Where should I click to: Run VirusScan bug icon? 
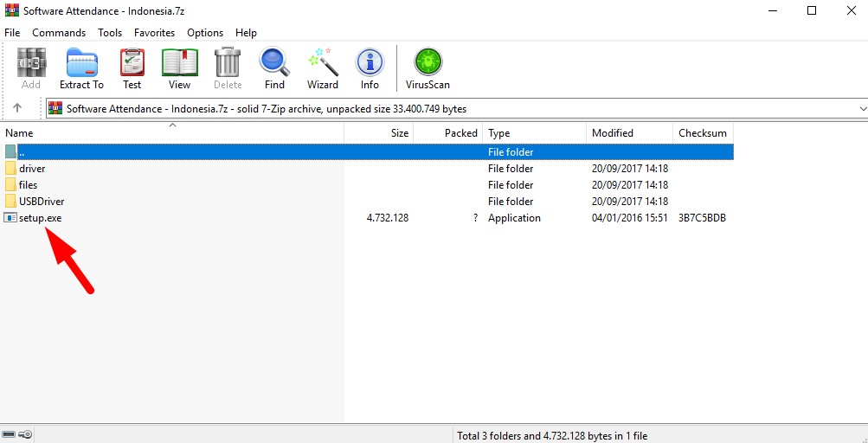tap(428, 62)
